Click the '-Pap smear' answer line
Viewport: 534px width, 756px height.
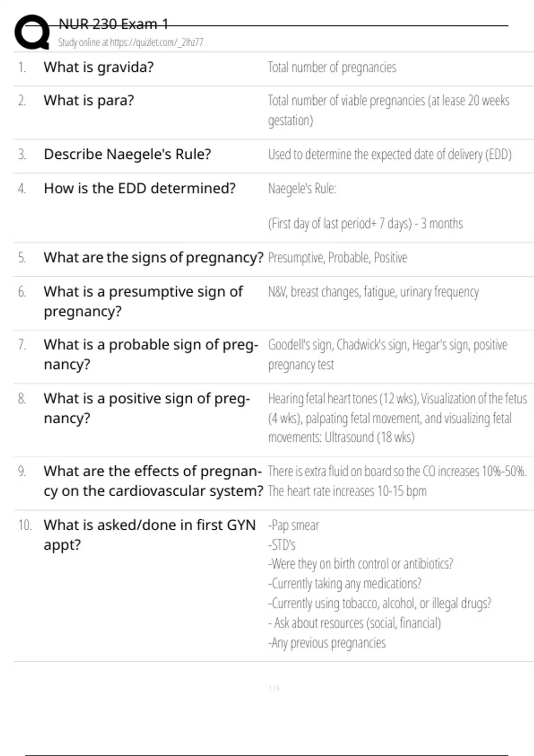[294, 525]
